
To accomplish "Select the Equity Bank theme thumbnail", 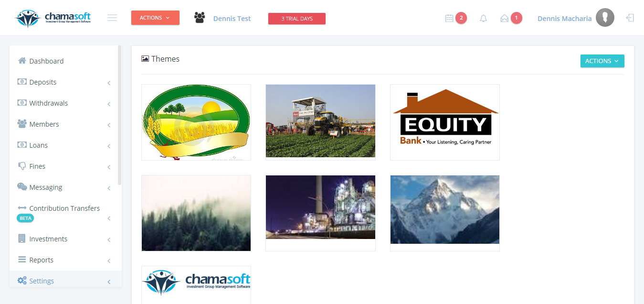I will tap(445, 122).
